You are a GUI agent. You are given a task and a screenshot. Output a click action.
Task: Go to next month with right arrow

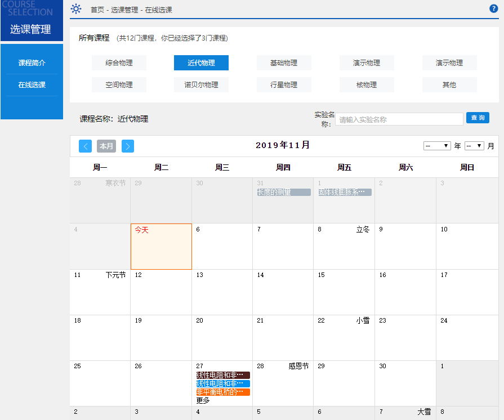[x=128, y=146]
